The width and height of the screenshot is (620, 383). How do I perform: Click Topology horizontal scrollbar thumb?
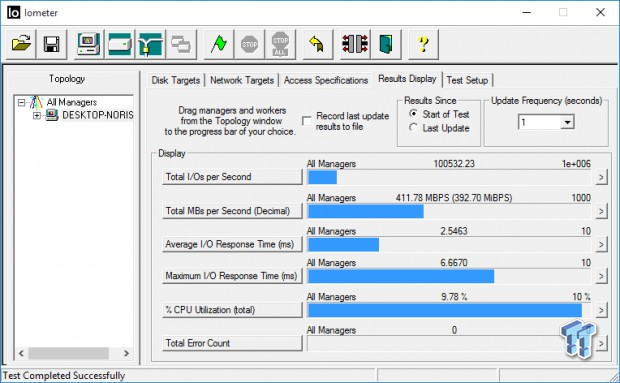pyautogui.click(x=68, y=353)
